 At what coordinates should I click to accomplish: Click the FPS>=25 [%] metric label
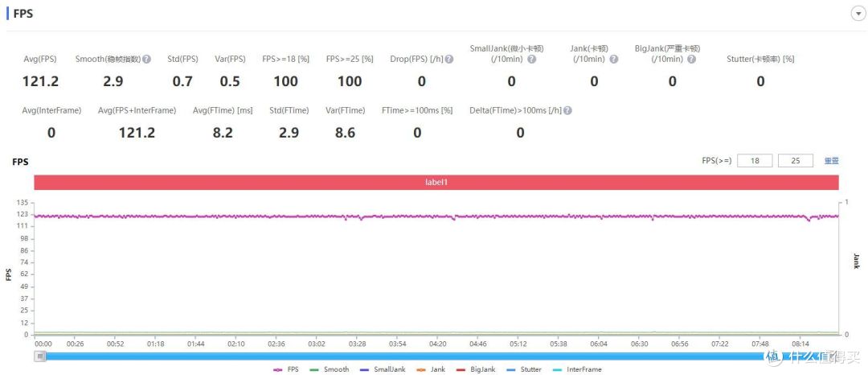click(350, 60)
